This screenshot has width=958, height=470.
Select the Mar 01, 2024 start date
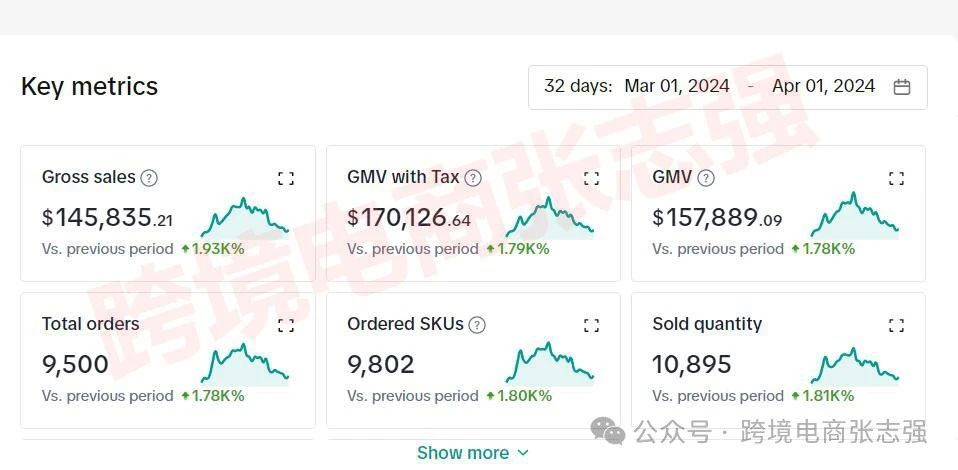(x=677, y=86)
